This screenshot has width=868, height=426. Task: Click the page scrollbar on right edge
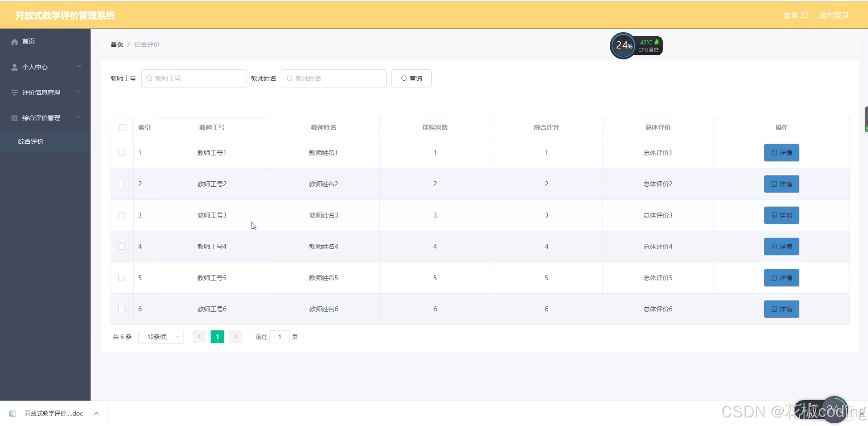point(866,120)
